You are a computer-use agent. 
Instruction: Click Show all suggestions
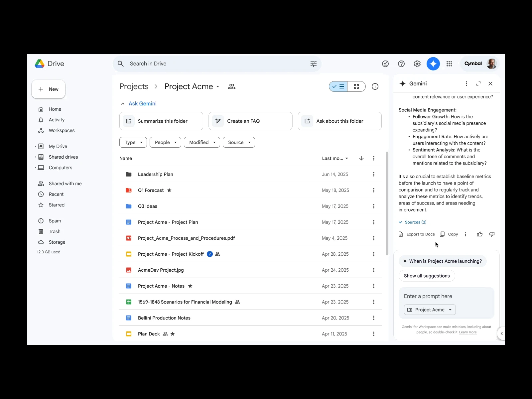click(x=427, y=276)
